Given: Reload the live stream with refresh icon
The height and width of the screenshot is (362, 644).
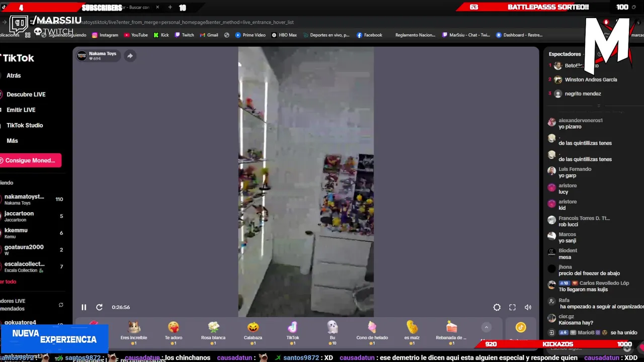Looking at the screenshot, I should click(x=99, y=307).
